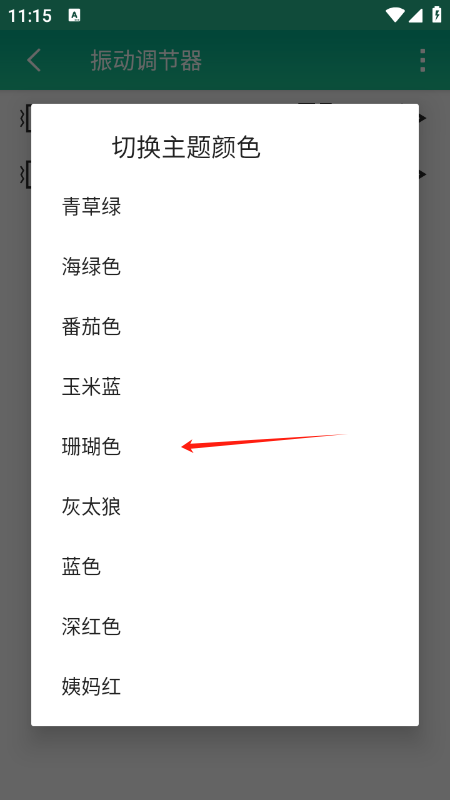Tap the second vibration icon behind the dialog
The width and height of the screenshot is (450, 800).
pyautogui.click(x=24, y=174)
